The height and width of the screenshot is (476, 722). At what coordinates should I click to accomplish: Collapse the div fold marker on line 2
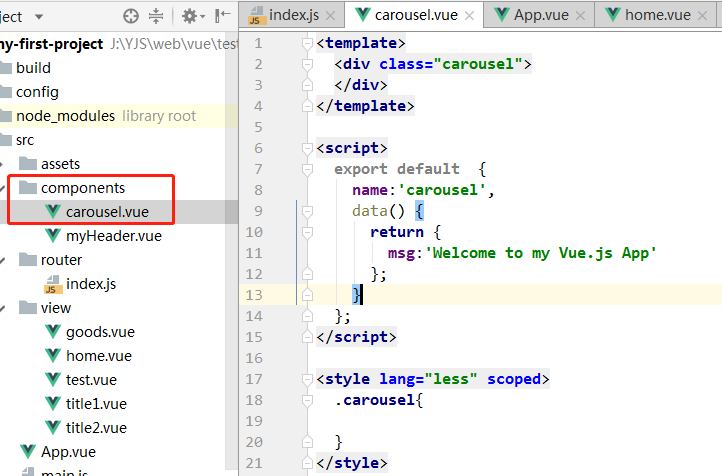307,64
